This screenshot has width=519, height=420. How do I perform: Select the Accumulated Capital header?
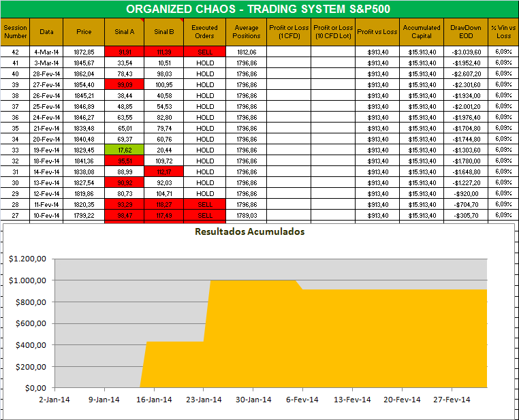422,32
